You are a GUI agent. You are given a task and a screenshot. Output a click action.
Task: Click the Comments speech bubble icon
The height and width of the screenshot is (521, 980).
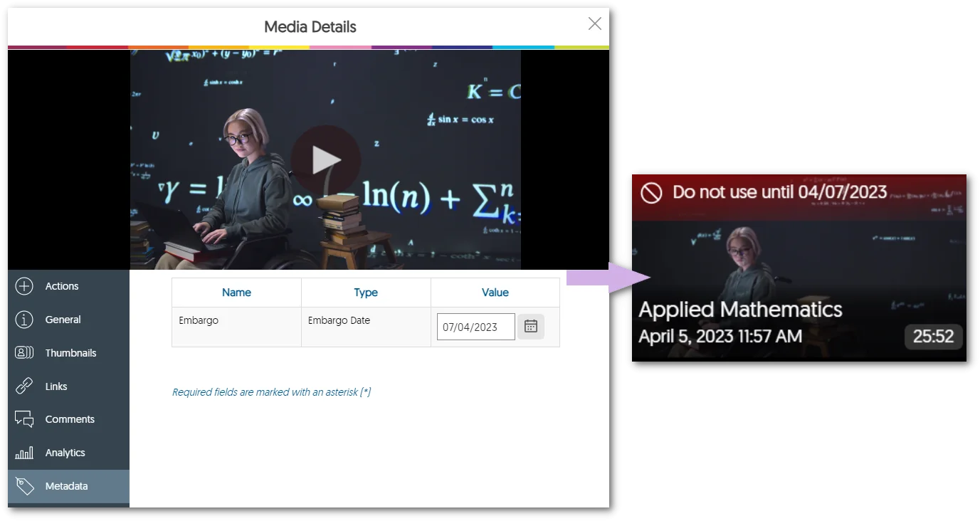[x=24, y=419]
